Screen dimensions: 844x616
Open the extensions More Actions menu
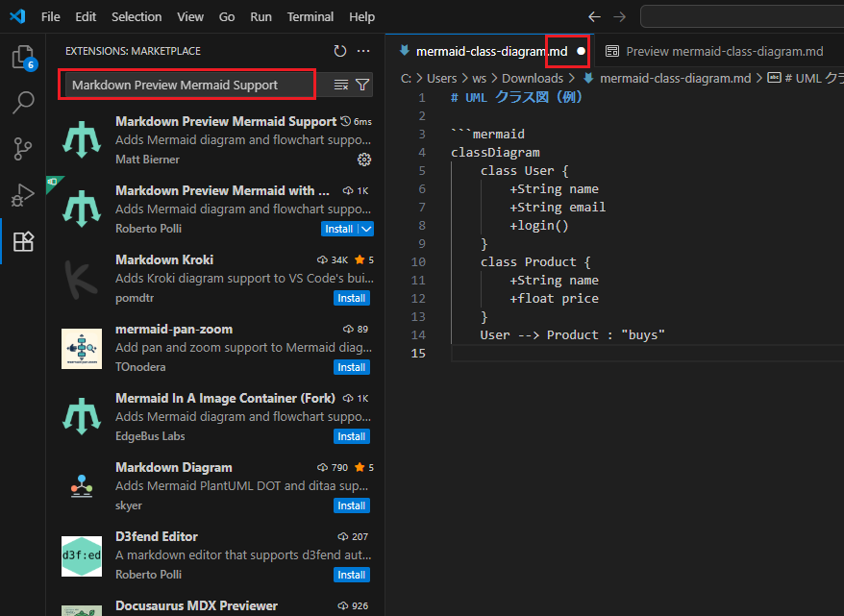(363, 51)
